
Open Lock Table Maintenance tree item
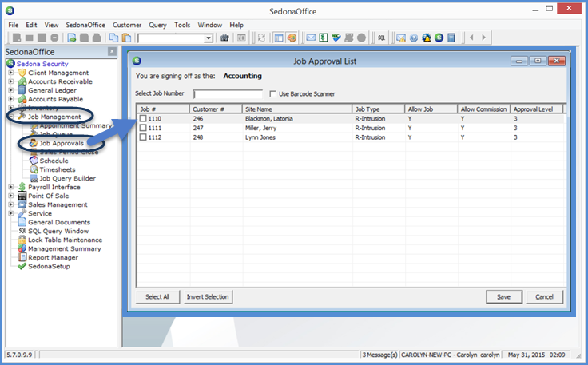(65, 240)
